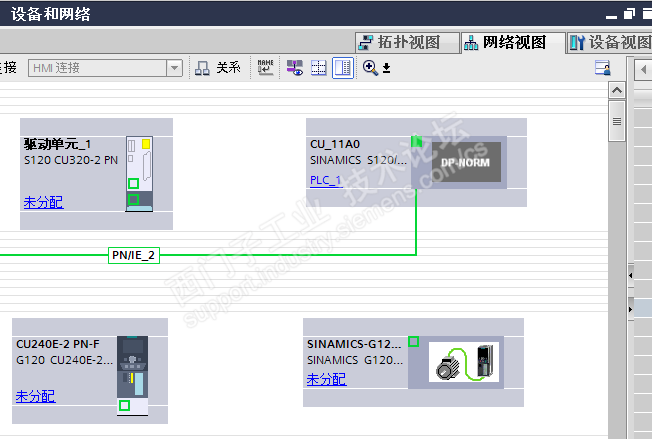This screenshot has width=652, height=439.
Task: Click the save window settings icon
Action: tap(603, 68)
